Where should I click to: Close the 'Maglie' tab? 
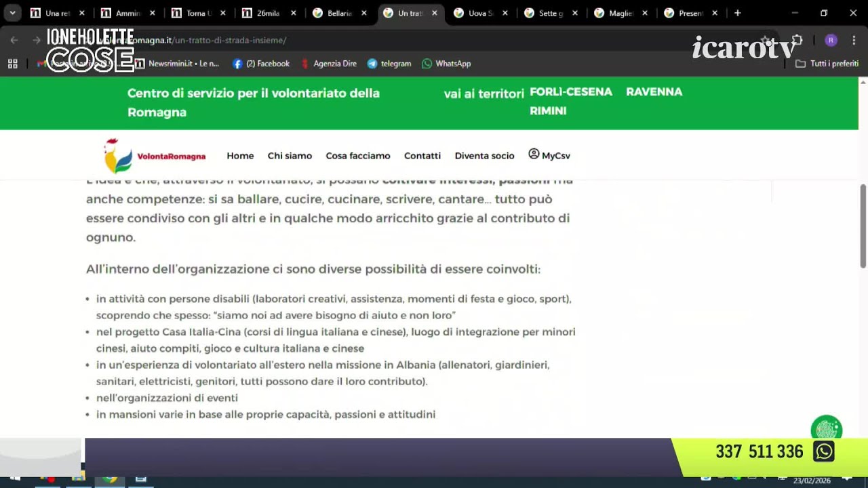(645, 13)
